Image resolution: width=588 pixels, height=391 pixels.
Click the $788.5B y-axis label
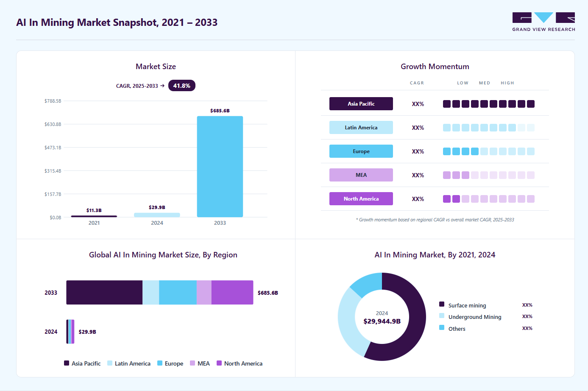point(53,101)
